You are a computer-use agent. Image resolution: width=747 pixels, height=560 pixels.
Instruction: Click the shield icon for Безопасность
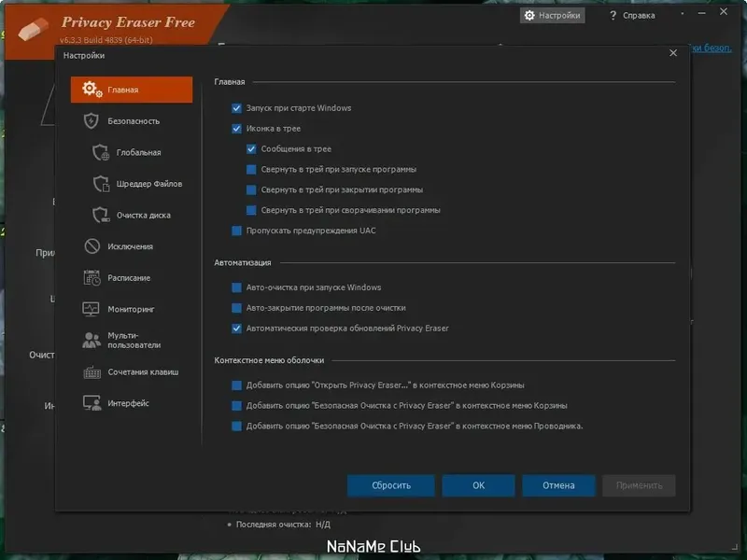pos(91,121)
